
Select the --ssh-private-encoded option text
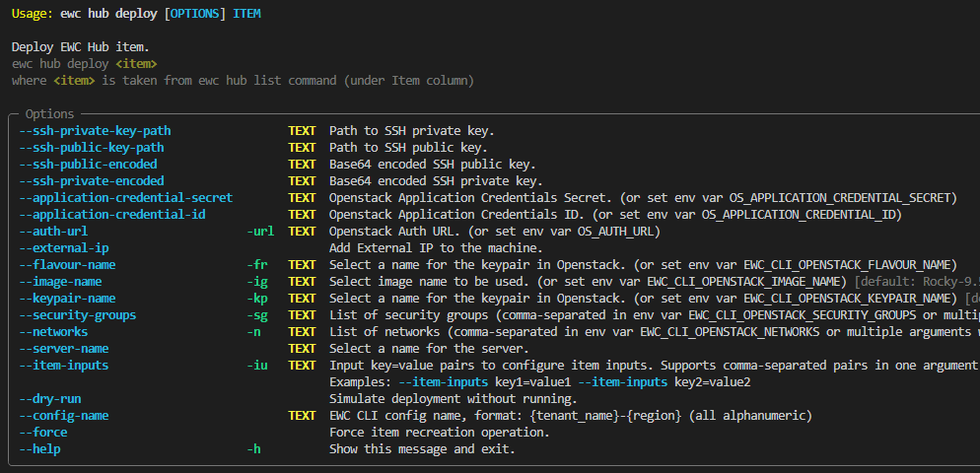(92, 181)
